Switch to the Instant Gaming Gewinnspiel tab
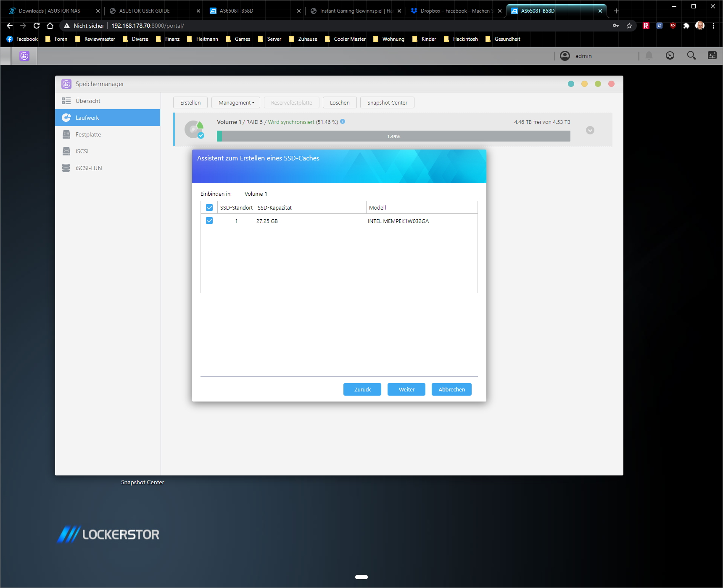723x588 pixels. (x=356, y=11)
